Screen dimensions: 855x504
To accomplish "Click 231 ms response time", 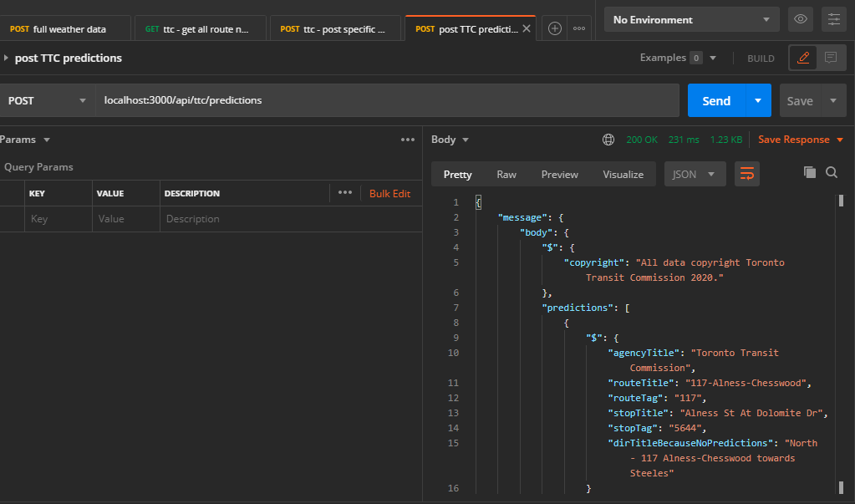I will 684,140.
